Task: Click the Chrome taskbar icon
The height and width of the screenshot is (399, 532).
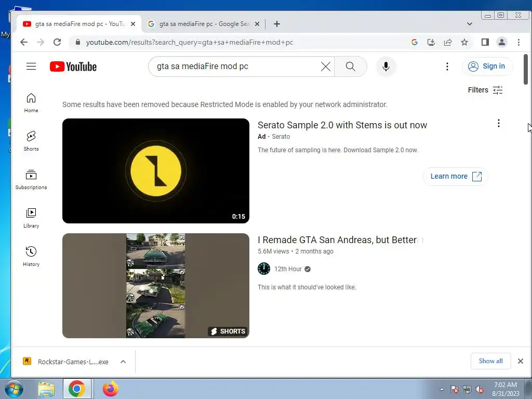Action: (x=77, y=389)
